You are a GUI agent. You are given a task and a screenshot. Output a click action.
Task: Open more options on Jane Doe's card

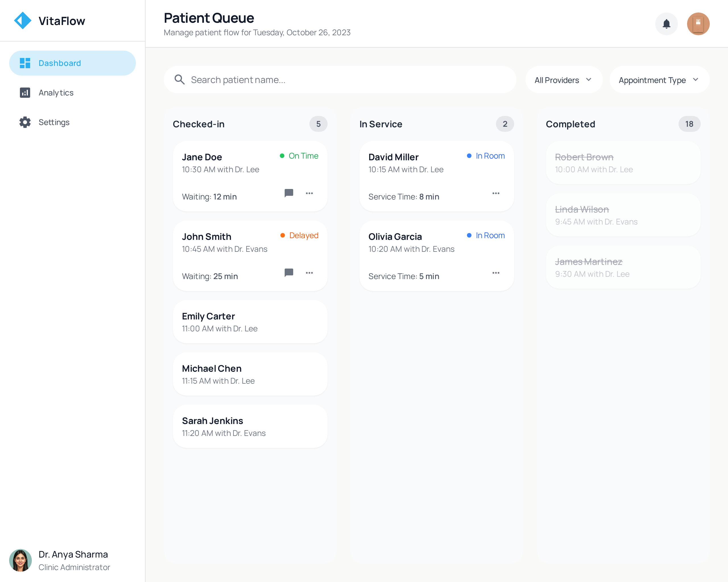coord(309,193)
